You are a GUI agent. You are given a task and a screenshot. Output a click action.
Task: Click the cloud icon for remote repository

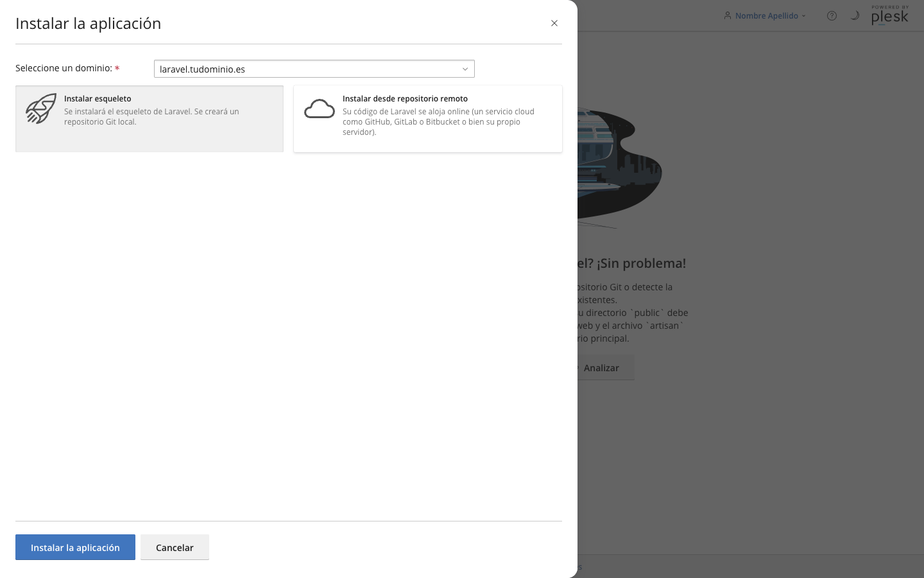pos(320,109)
